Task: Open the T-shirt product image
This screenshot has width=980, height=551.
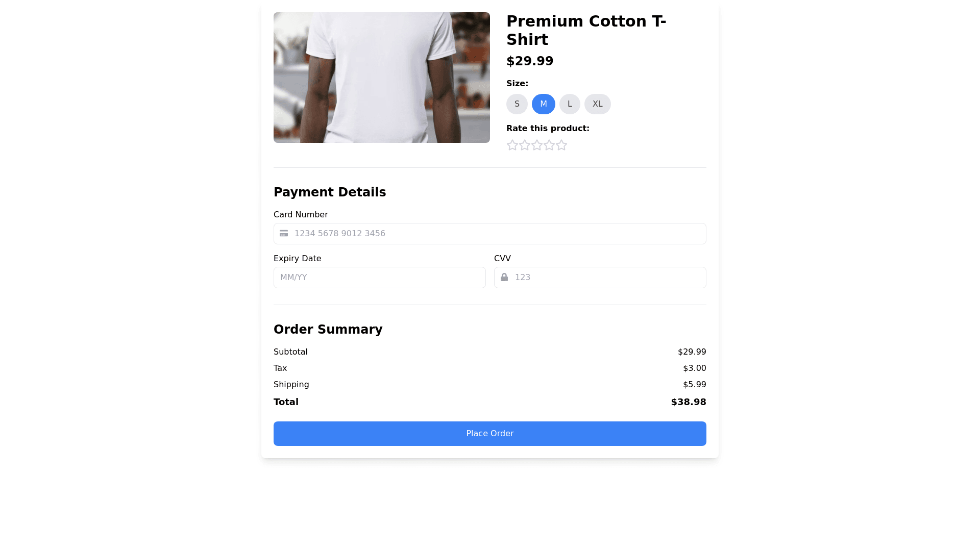Action: point(382,78)
